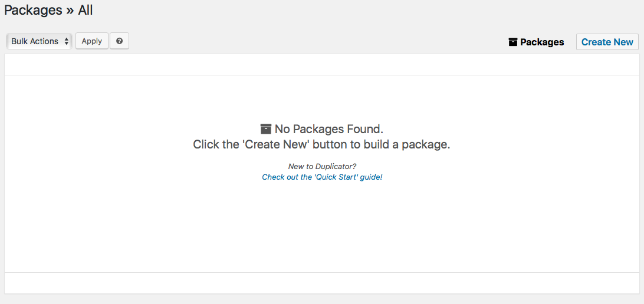Click the build a package instruction text
The height and width of the screenshot is (304, 644).
pos(322,145)
